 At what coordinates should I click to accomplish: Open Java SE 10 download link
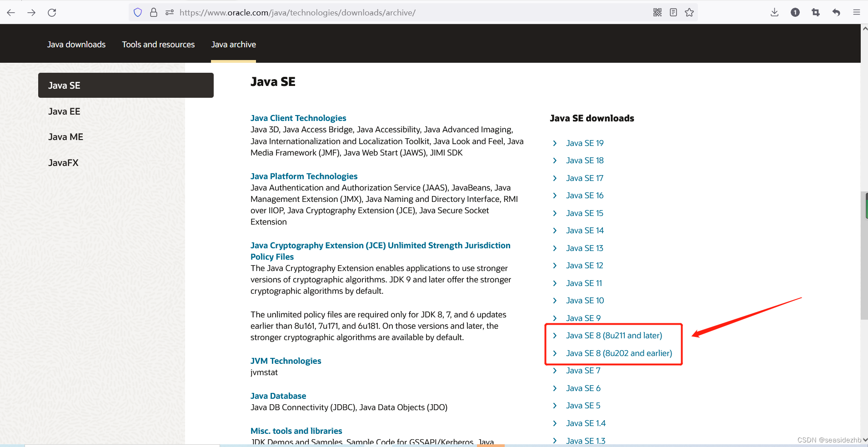pyautogui.click(x=585, y=301)
